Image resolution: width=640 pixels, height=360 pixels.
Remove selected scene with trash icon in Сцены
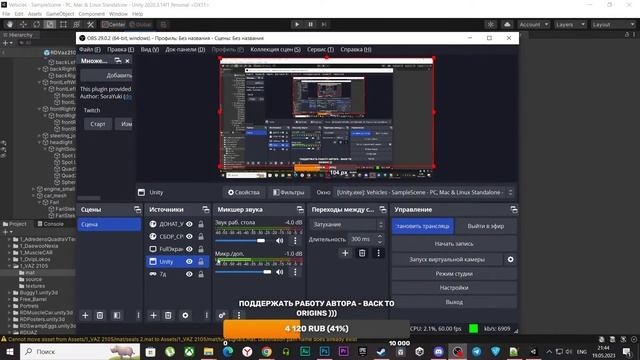point(100,316)
